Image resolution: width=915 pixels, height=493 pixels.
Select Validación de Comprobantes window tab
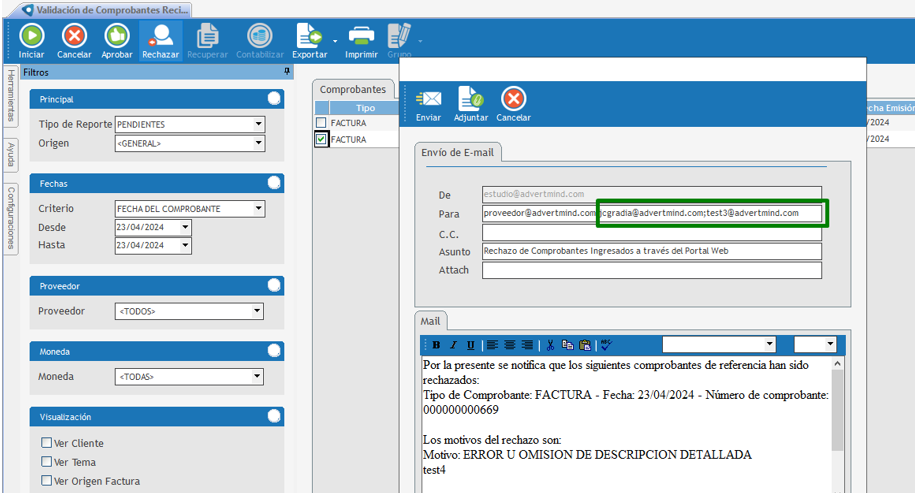coord(105,10)
